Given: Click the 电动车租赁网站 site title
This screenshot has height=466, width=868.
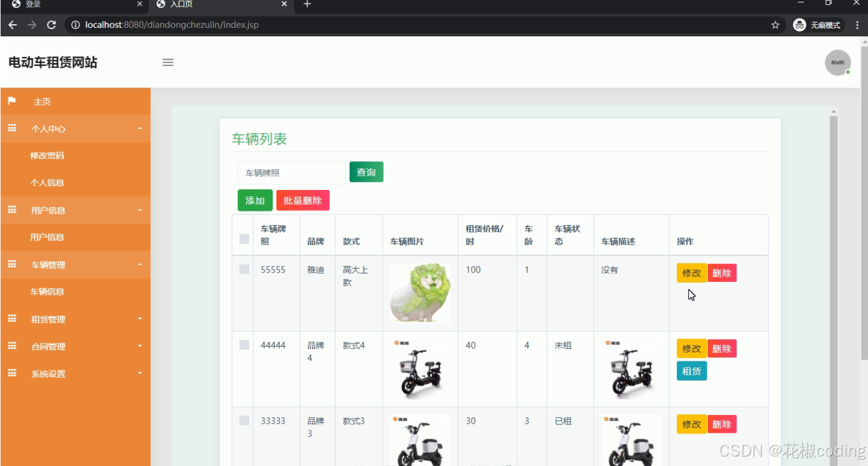Looking at the screenshot, I should 53,62.
